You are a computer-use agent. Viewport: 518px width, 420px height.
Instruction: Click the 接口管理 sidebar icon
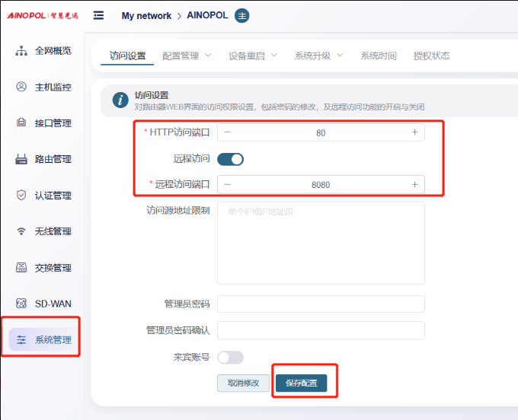21,123
